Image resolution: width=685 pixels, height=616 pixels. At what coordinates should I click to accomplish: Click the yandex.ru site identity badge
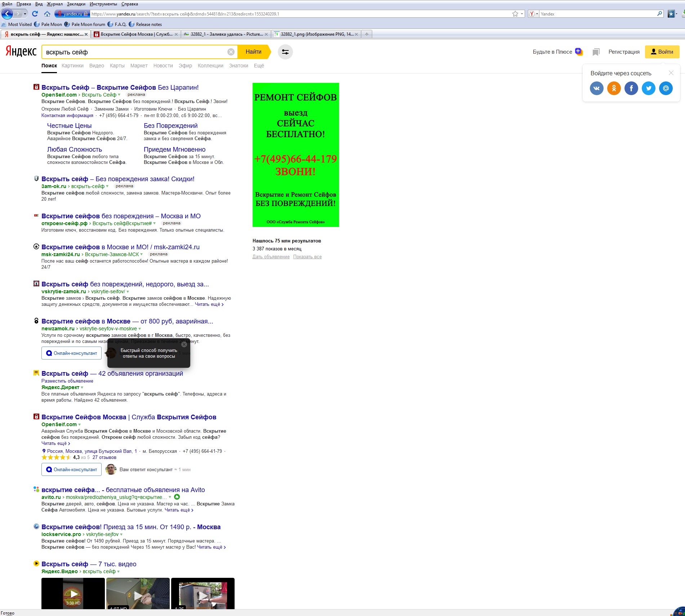click(72, 14)
